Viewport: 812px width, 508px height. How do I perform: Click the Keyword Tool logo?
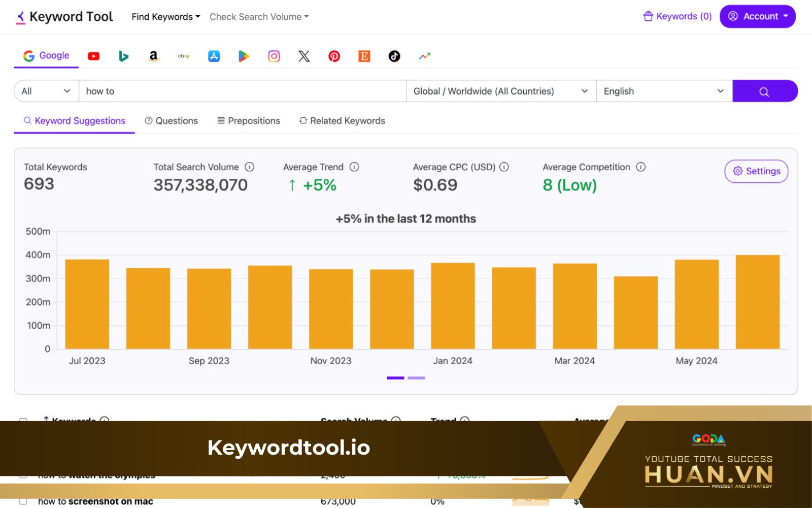pyautogui.click(x=64, y=17)
